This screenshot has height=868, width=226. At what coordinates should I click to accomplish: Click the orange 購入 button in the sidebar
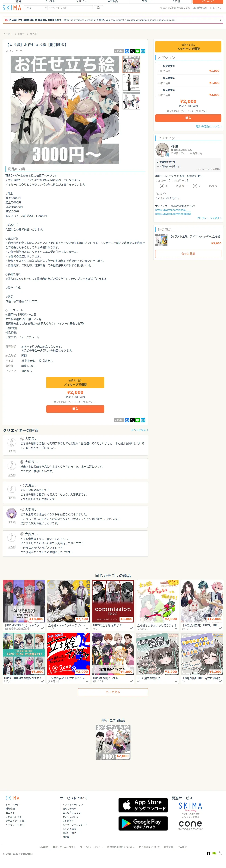tap(188, 118)
